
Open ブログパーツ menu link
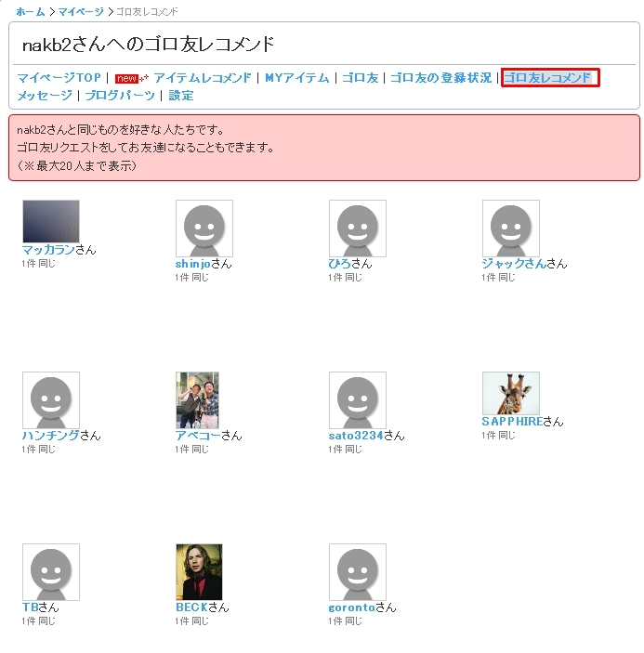pos(120,96)
